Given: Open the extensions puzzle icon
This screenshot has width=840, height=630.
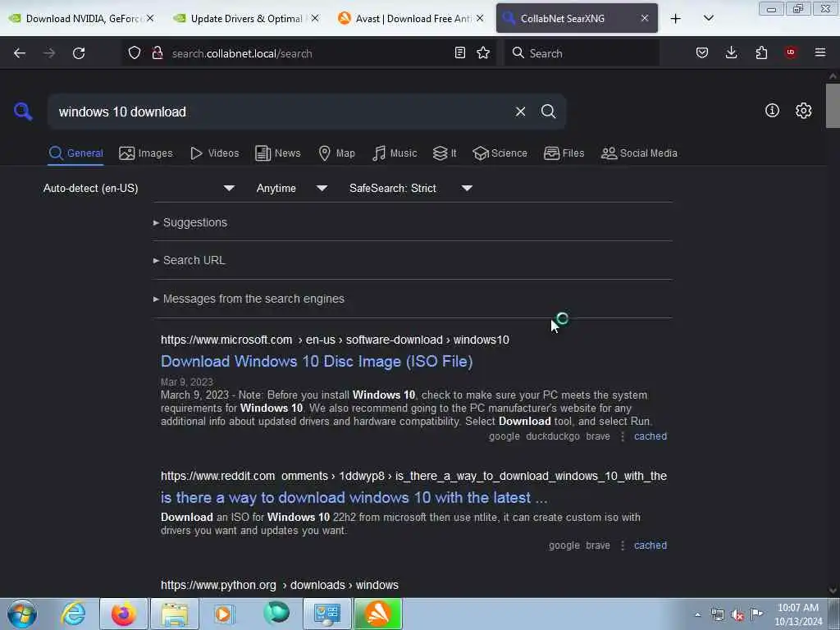Looking at the screenshot, I should (x=761, y=52).
